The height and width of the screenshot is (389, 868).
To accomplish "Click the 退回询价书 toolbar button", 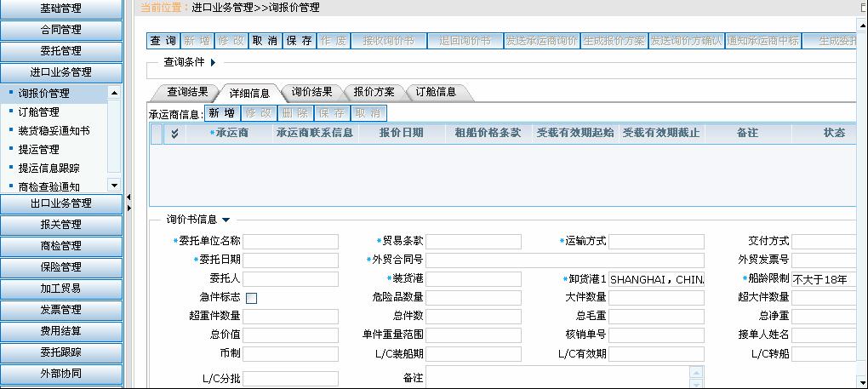I will pos(465,41).
